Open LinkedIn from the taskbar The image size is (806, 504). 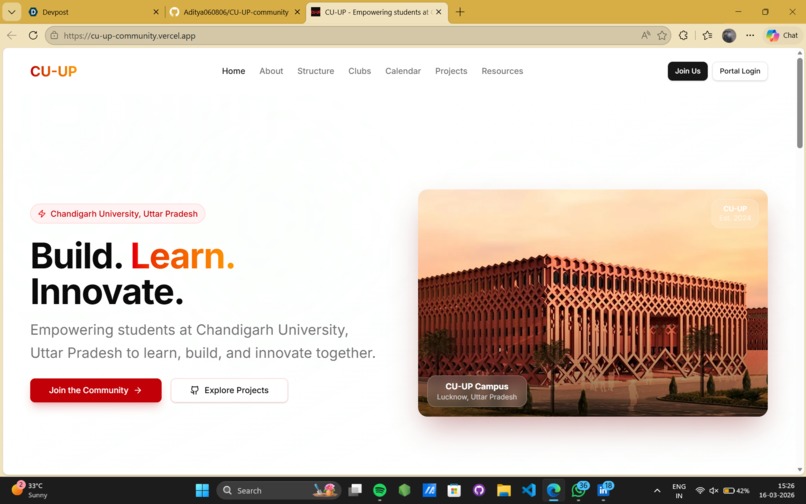[604, 490]
